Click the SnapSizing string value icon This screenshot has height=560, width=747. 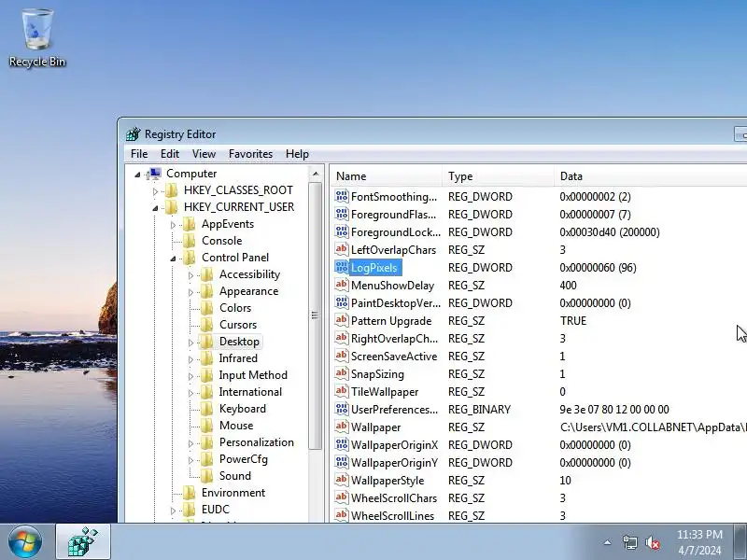click(x=342, y=374)
